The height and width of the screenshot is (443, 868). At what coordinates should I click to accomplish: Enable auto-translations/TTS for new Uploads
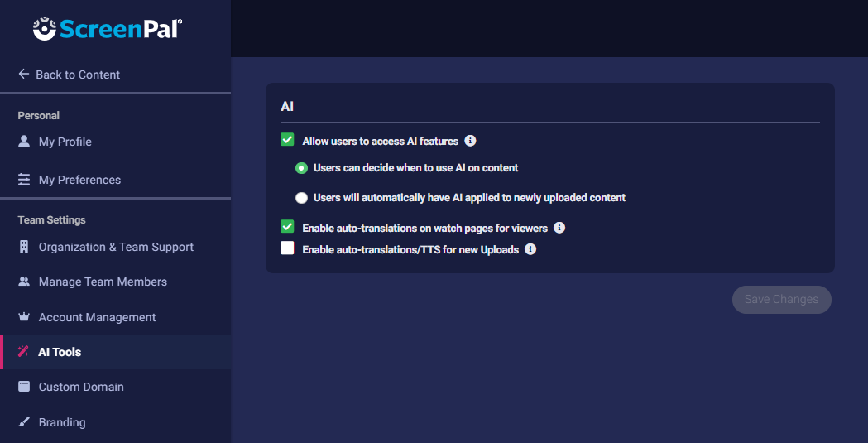(288, 248)
